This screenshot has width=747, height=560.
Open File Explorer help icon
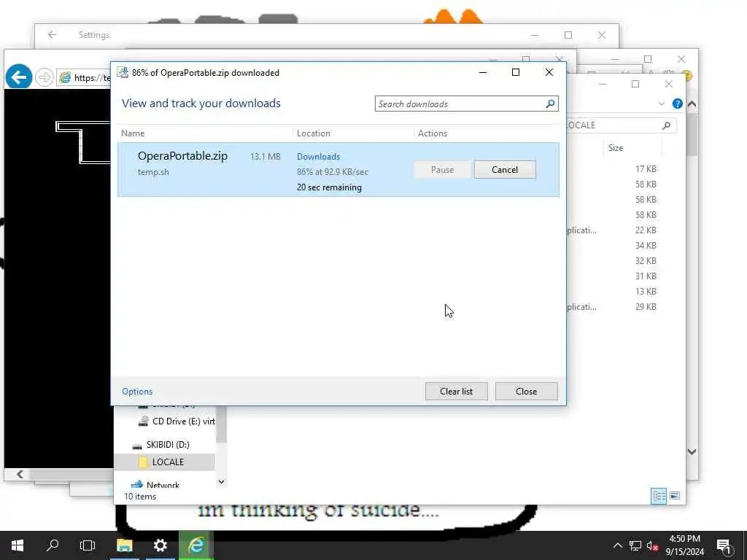[677, 104]
